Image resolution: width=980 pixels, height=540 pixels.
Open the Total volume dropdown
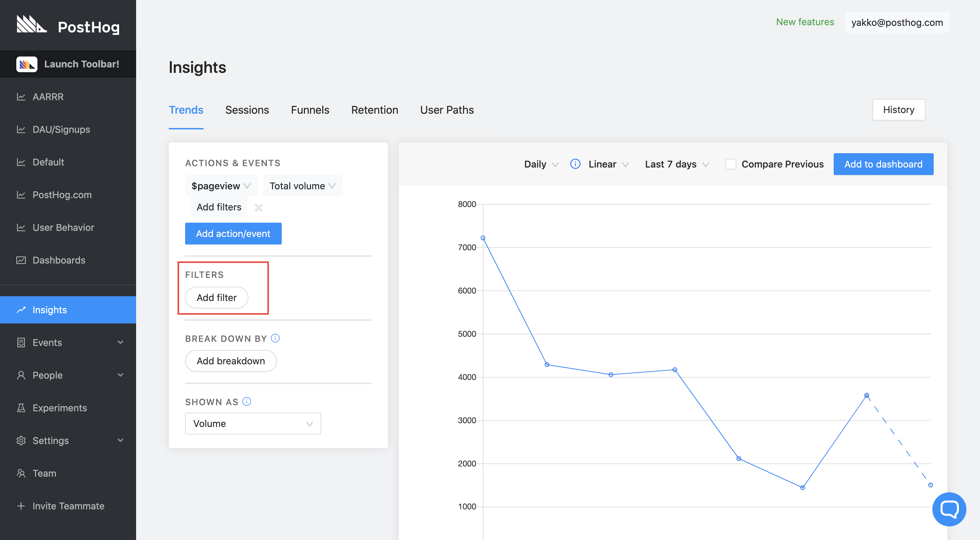click(303, 186)
